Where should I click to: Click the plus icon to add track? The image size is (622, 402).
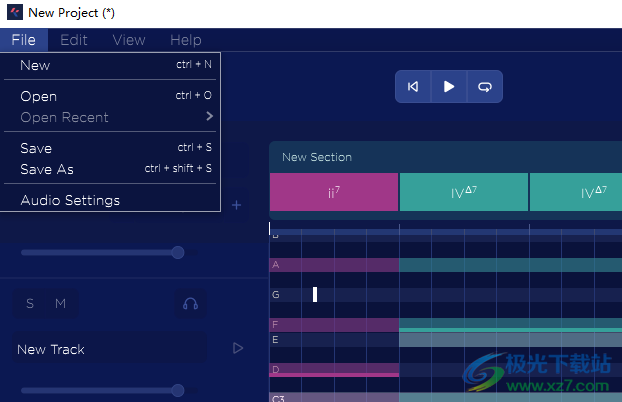coord(237,205)
